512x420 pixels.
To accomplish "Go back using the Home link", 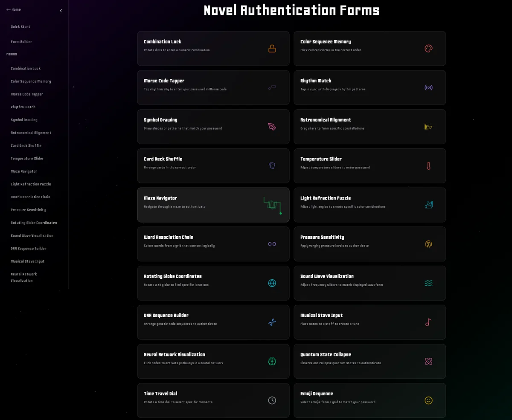I will tap(14, 9).
